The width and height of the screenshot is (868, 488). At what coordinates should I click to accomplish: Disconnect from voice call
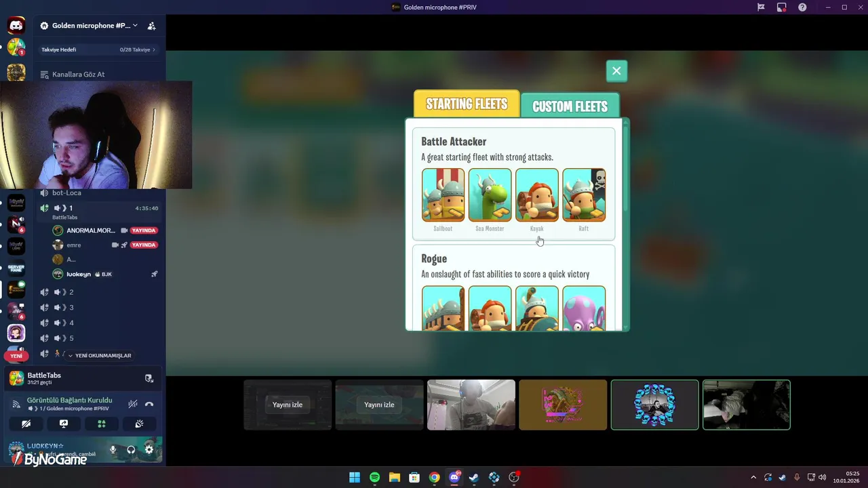coord(149,404)
